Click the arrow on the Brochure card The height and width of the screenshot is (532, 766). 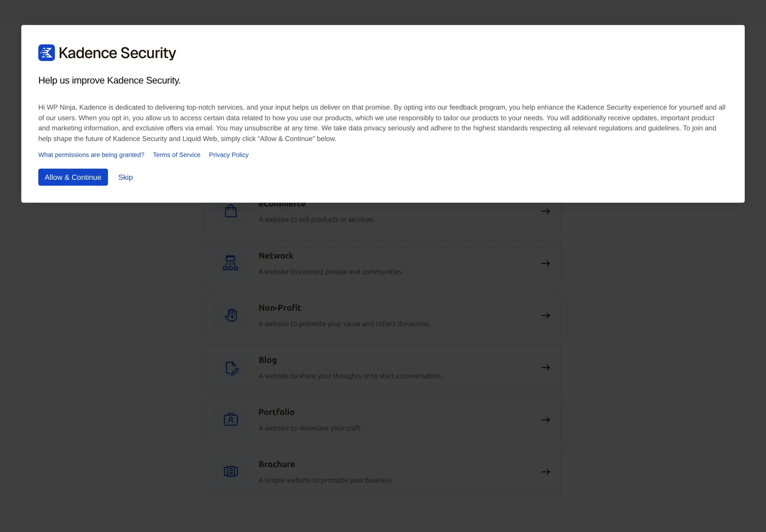pyautogui.click(x=546, y=472)
